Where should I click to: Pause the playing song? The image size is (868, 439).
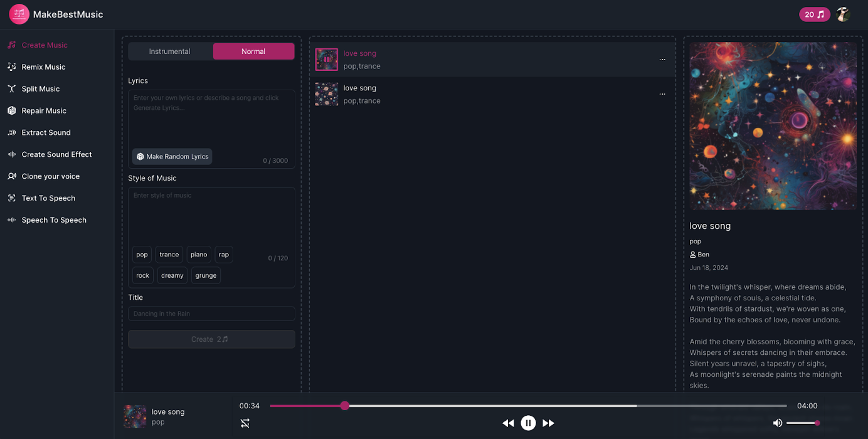coord(528,423)
